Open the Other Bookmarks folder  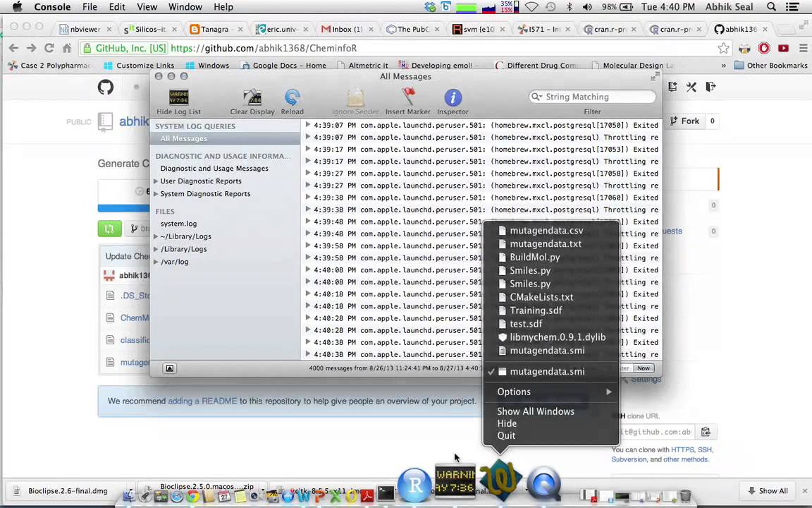[771, 66]
